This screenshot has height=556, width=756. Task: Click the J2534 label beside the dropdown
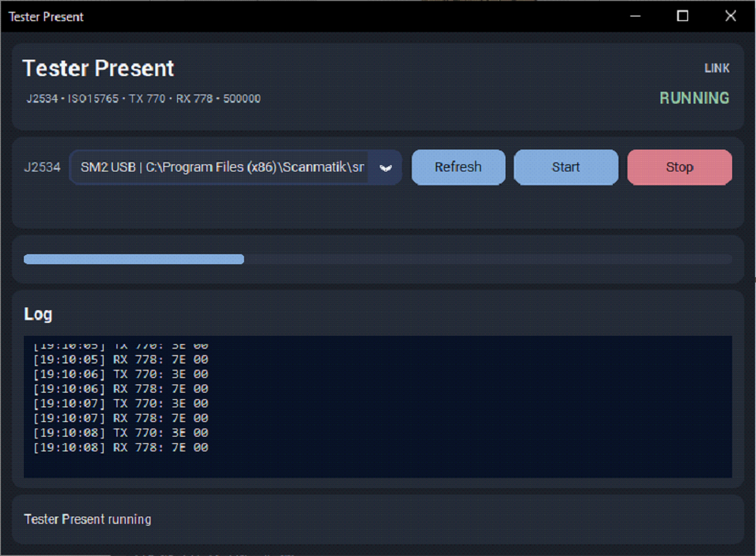42,167
